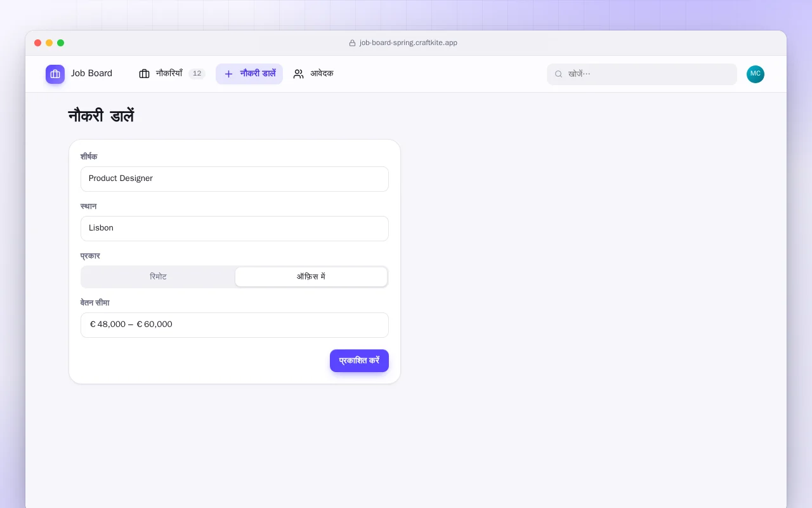The width and height of the screenshot is (812, 508).
Task: Minimize the window with the yellow button
Action: pyautogui.click(x=49, y=43)
